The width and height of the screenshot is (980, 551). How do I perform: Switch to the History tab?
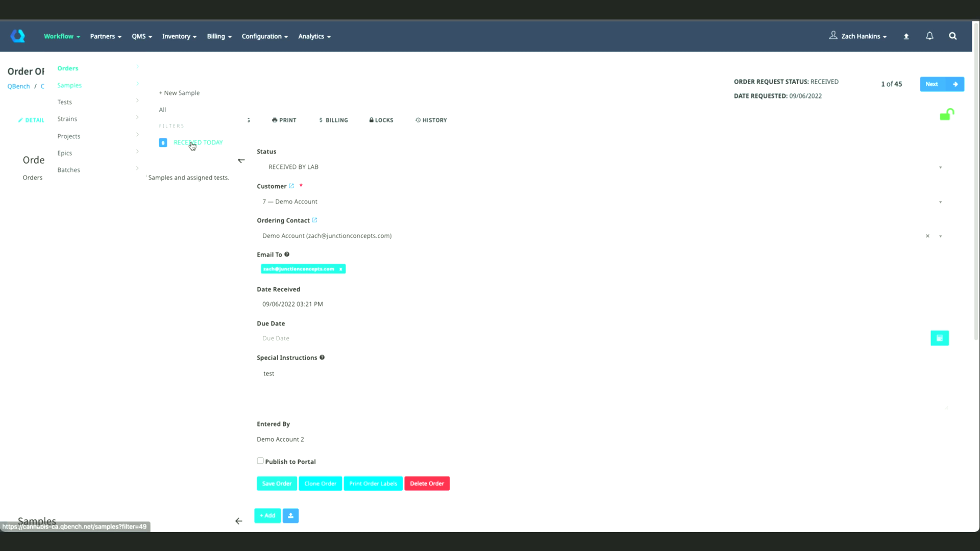point(431,120)
